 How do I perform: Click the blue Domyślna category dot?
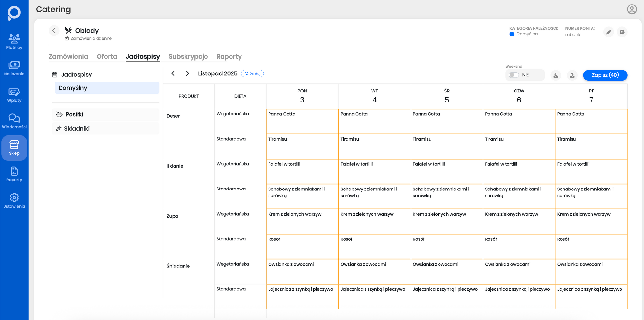click(512, 34)
